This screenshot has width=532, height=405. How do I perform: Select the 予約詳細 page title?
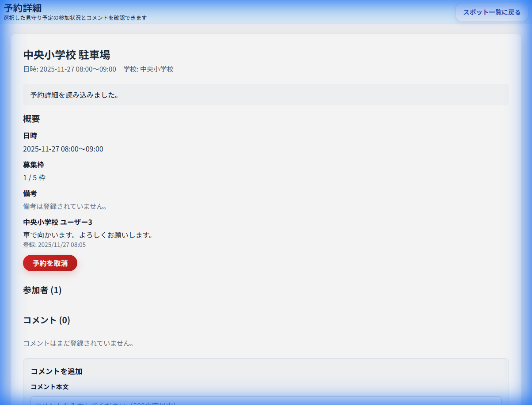point(21,7)
